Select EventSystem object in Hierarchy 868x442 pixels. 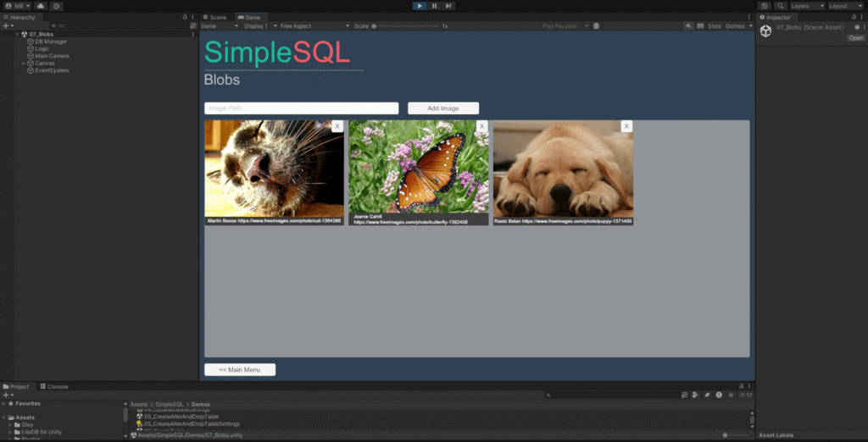click(48, 70)
